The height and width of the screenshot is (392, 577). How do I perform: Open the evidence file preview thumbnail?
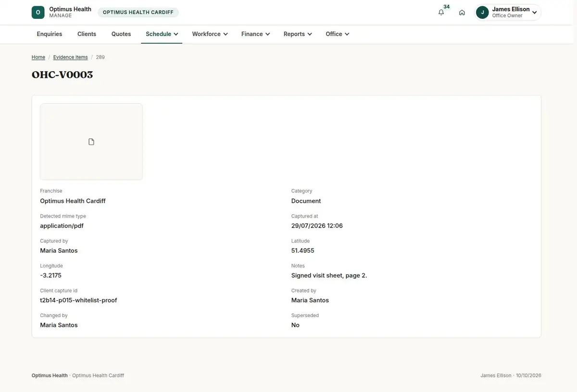91,142
